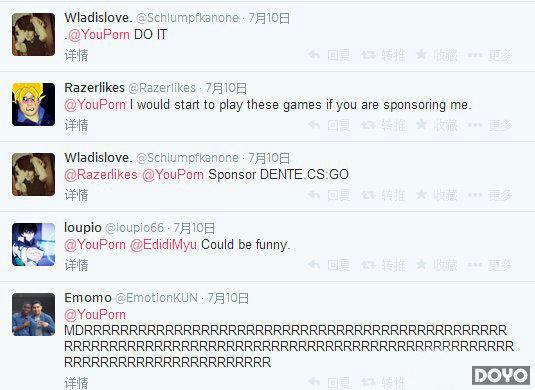This screenshot has height=390, width=535.
Task: Reply to Wladislove's "DO IT" tweet
Action: (328, 55)
